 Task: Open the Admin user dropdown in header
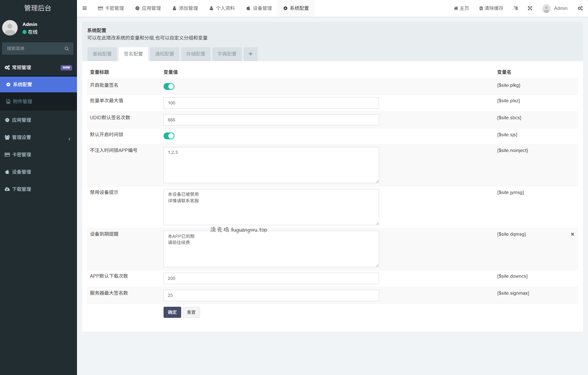pyautogui.click(x=555, y=8)
